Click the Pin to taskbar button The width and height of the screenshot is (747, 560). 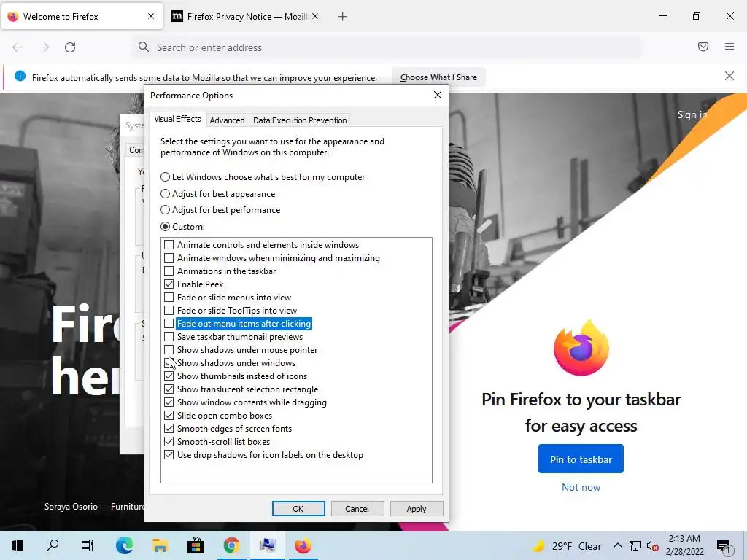[581, 459]
